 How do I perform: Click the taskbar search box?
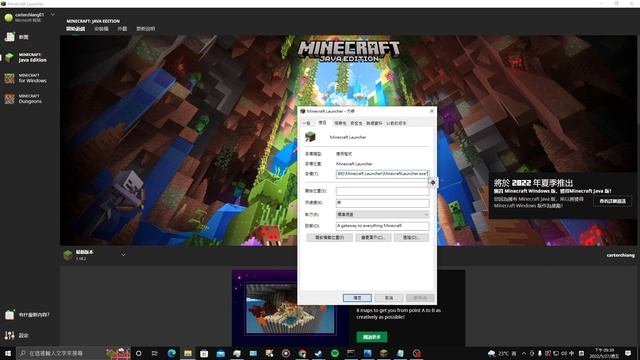(x=73, y=353)
